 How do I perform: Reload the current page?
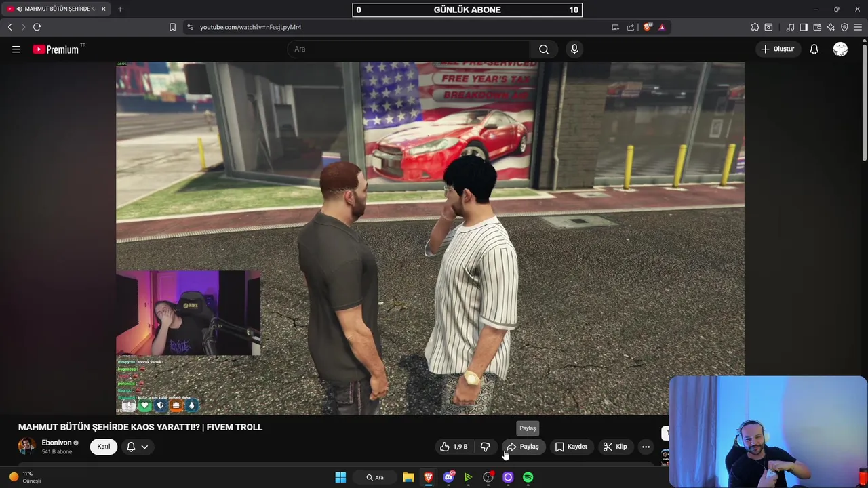point(37,27)
